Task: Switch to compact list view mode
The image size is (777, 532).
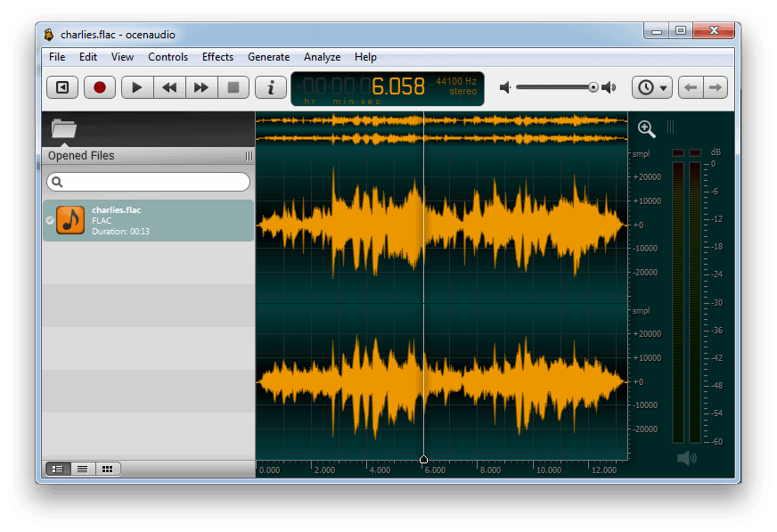Action: point(82,469)
